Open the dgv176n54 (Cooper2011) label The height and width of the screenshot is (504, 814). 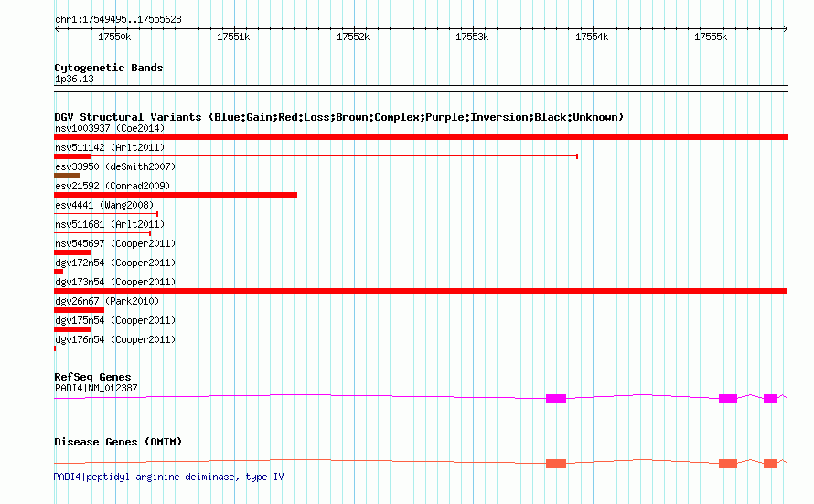(x=115, y=339)
